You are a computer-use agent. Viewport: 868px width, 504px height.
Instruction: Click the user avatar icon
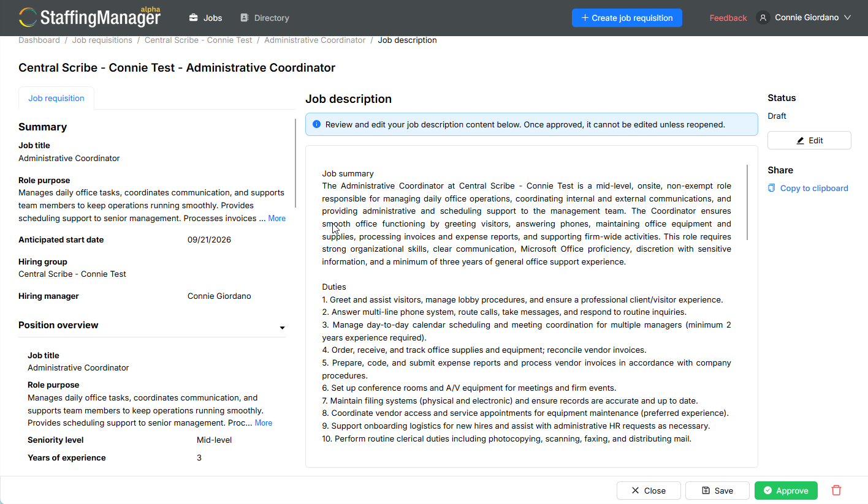click(x=763, y=18)
